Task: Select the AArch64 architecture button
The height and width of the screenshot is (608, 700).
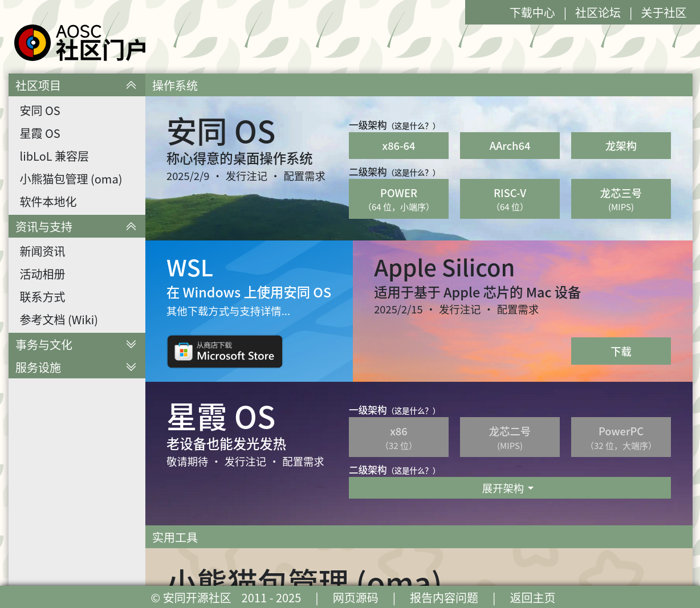Action: click(510, 146)
